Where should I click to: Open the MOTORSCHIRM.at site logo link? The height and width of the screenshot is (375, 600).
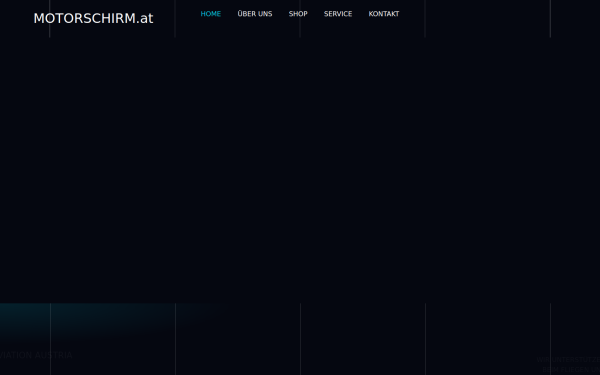coord(93,18)
